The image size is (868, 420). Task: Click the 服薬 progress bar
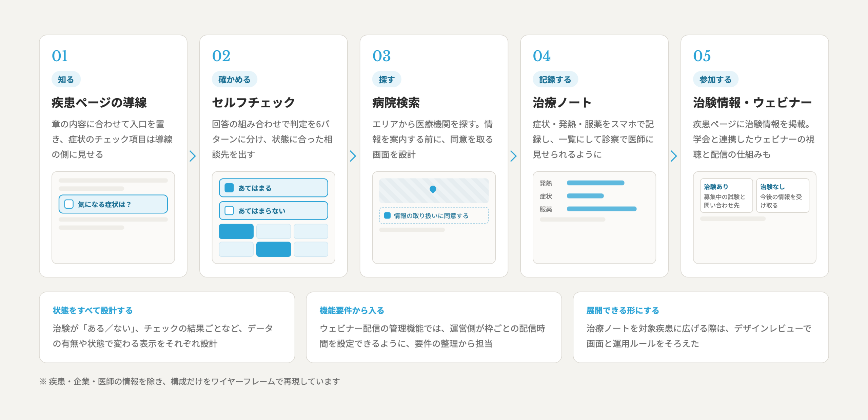coord(601,209)
